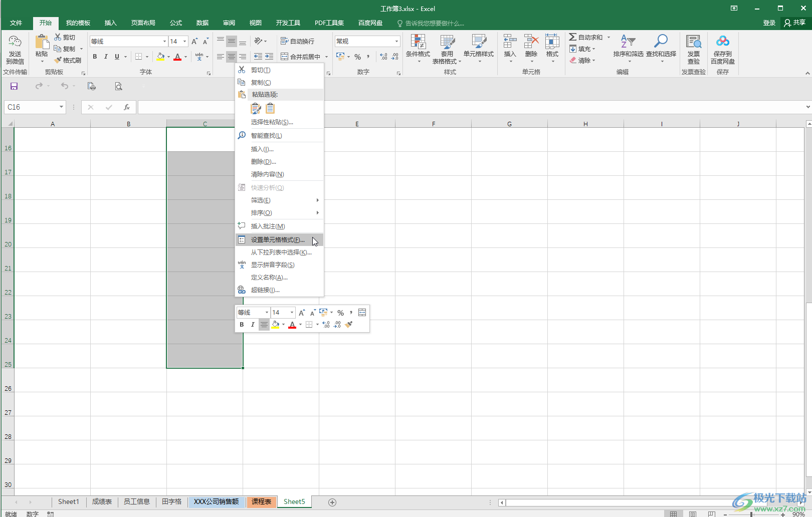
Task: Click the 共享 share button
Action: (x=795, y=23)
